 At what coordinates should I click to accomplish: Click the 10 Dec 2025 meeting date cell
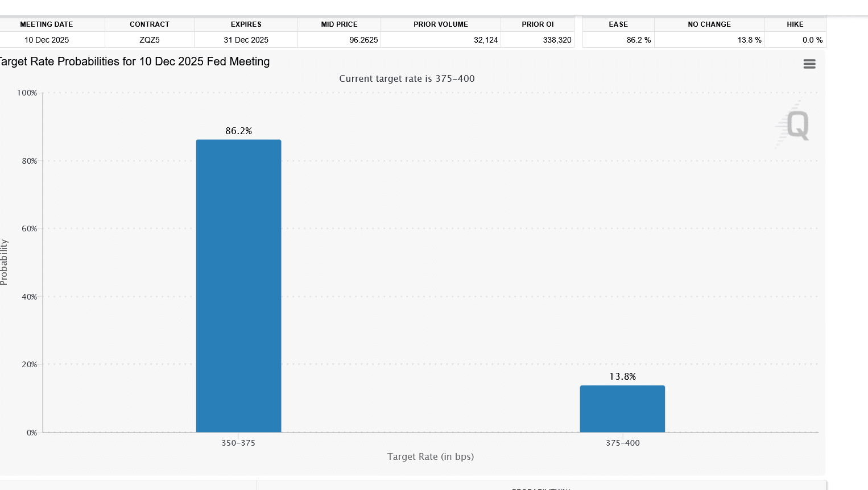click(x=46, y=40)
